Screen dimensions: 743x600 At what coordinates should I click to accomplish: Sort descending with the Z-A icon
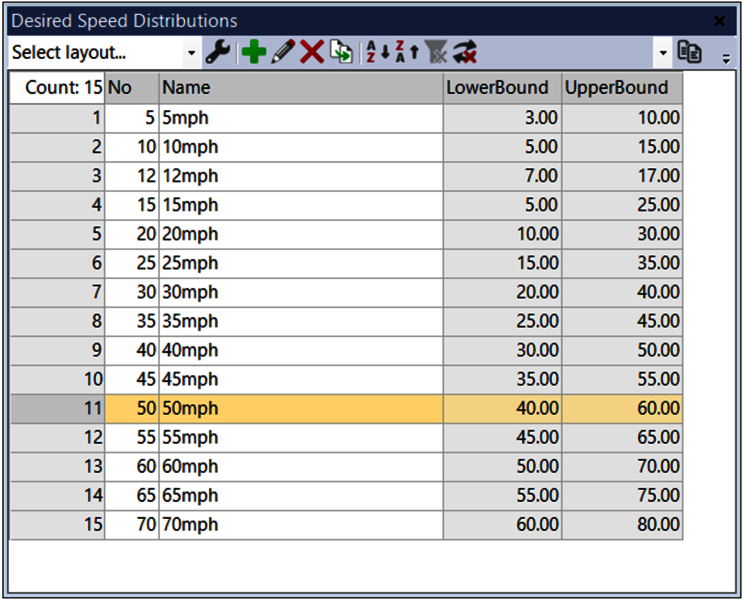(406, 52)
